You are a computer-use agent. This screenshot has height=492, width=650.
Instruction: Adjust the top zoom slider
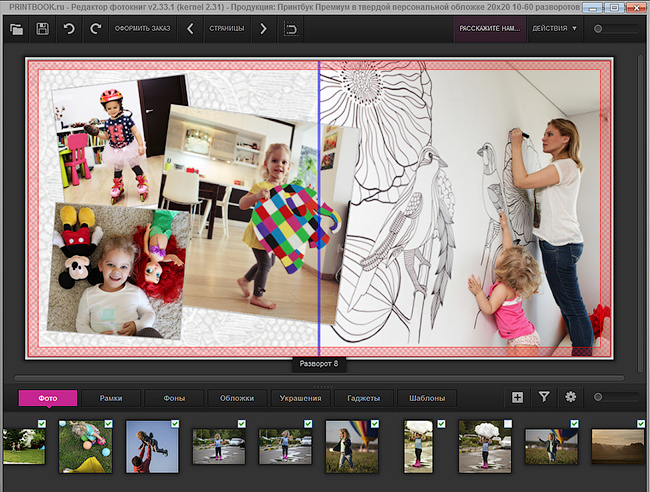[x=600, y=29]
